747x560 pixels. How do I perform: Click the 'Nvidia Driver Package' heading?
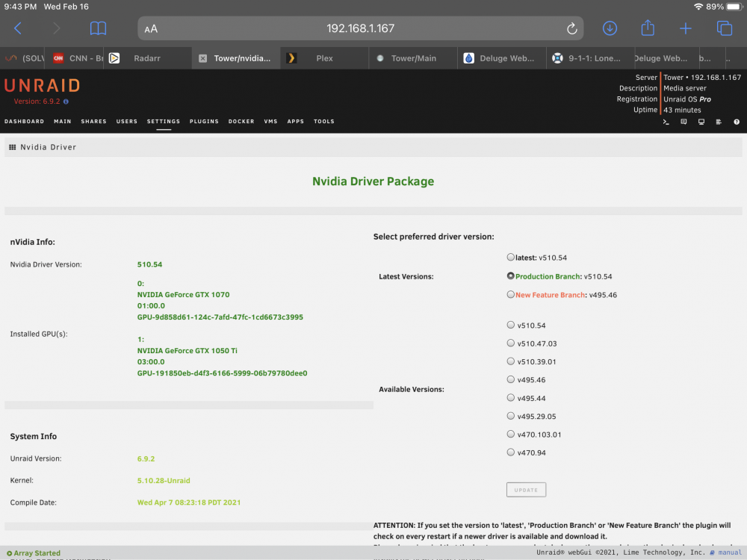tap(373, 181)
